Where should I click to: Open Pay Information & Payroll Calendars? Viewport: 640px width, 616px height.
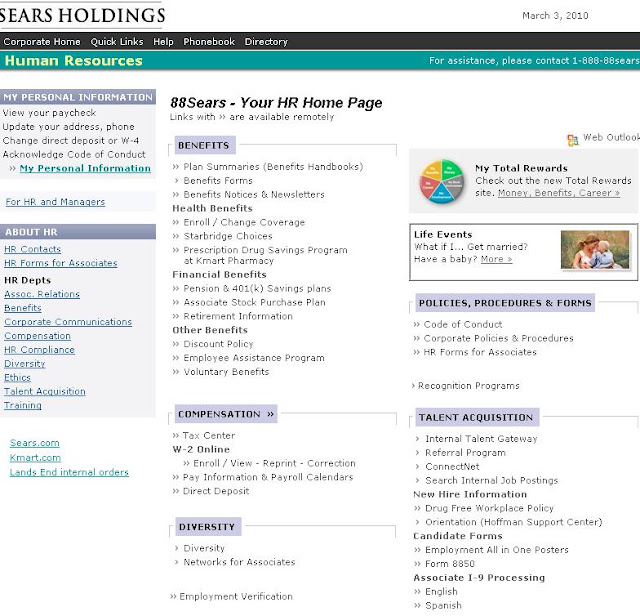[268, 477]
